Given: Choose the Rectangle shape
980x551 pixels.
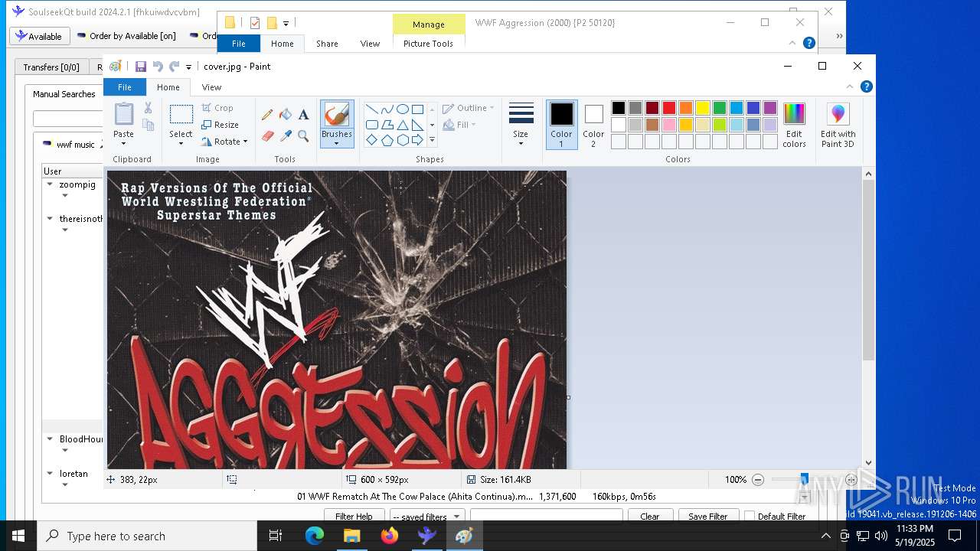Looking at the screenshot, I should (x=417, y=109).
